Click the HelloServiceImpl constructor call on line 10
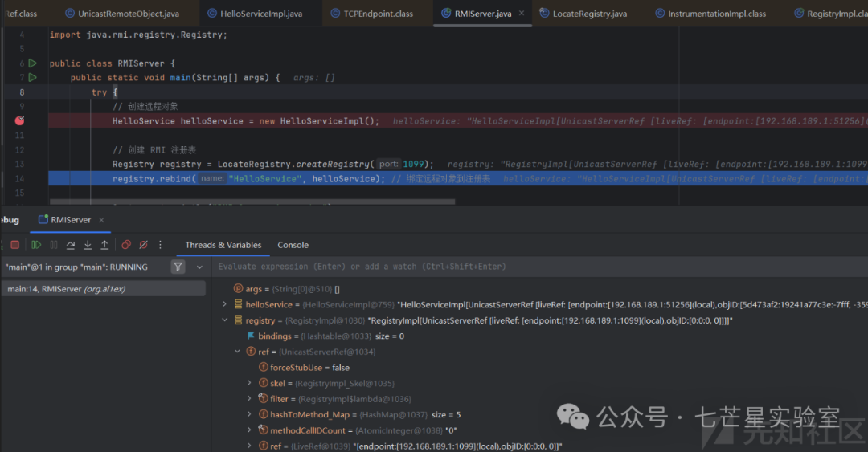Screen dimensions: 868x452 coord(327,121)
